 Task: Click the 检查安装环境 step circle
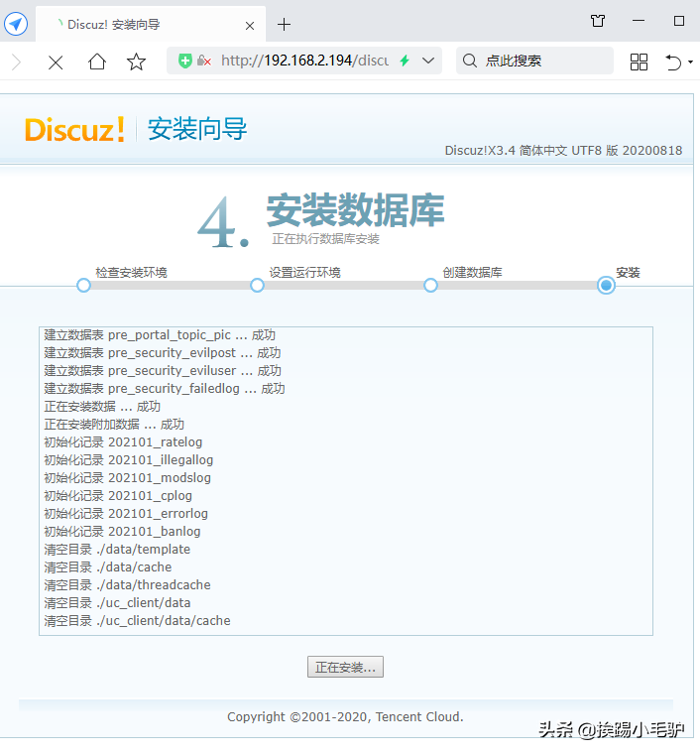click(x=83, y=285)
